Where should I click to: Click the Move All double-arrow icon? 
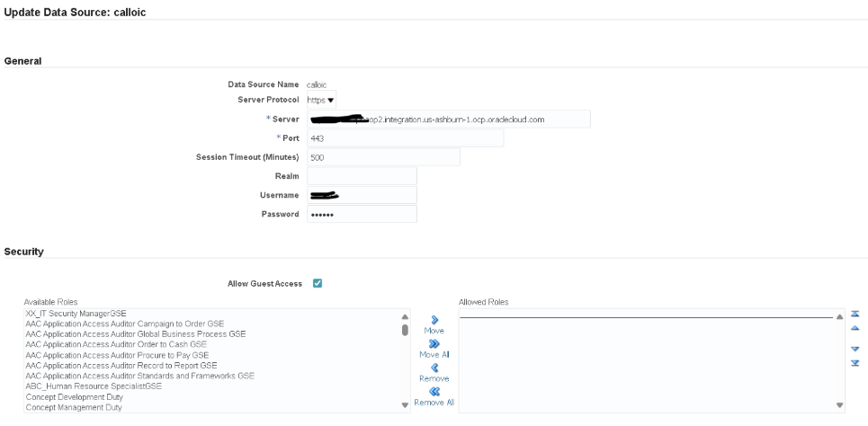point(434,343)
